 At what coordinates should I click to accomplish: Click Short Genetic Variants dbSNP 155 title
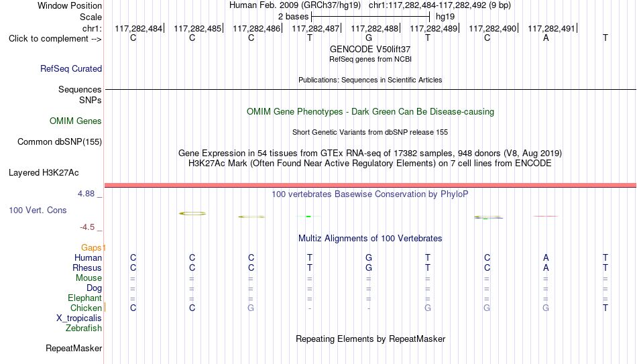370,133
